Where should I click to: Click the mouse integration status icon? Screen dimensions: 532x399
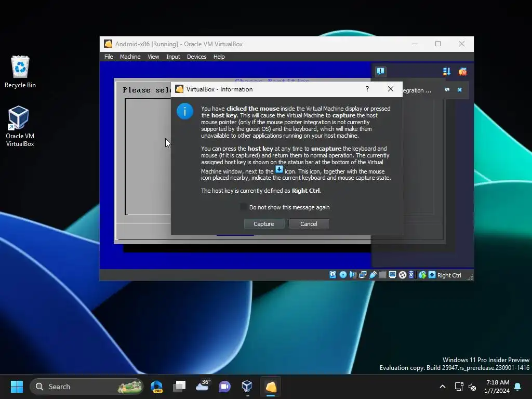pyautogui.click(x=422, y=275)
